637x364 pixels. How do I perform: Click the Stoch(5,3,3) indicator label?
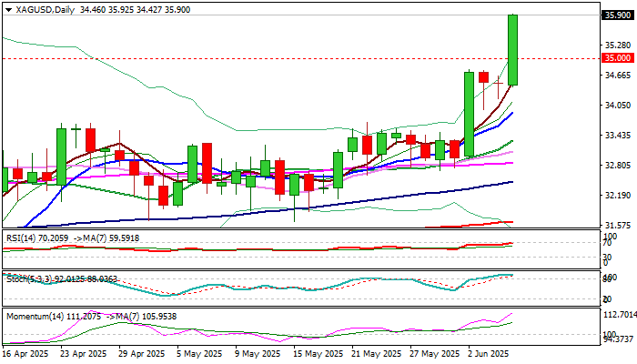[x=27, y=276]
